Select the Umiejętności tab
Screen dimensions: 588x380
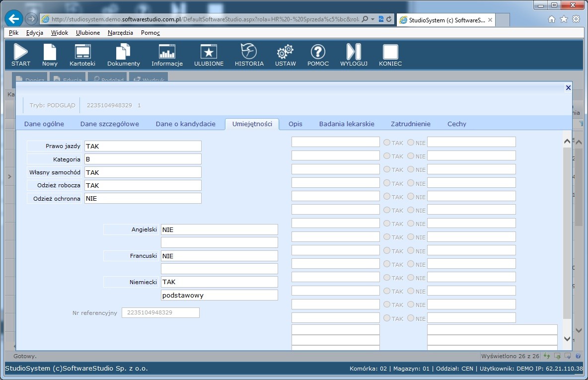click(x=252, y=124)
